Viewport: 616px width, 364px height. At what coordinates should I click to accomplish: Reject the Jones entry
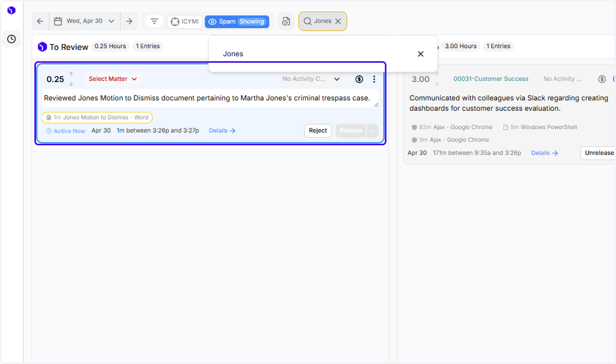click(318, 131)
